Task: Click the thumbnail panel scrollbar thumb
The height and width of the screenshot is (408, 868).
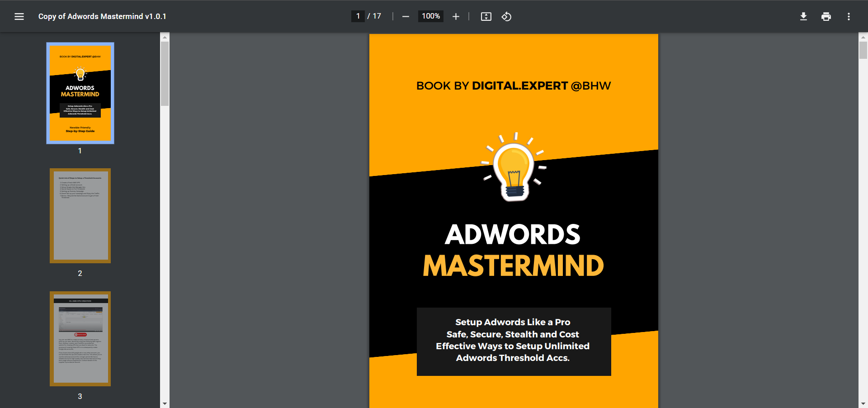Action: pyautogui.click(x=165, y=74)
